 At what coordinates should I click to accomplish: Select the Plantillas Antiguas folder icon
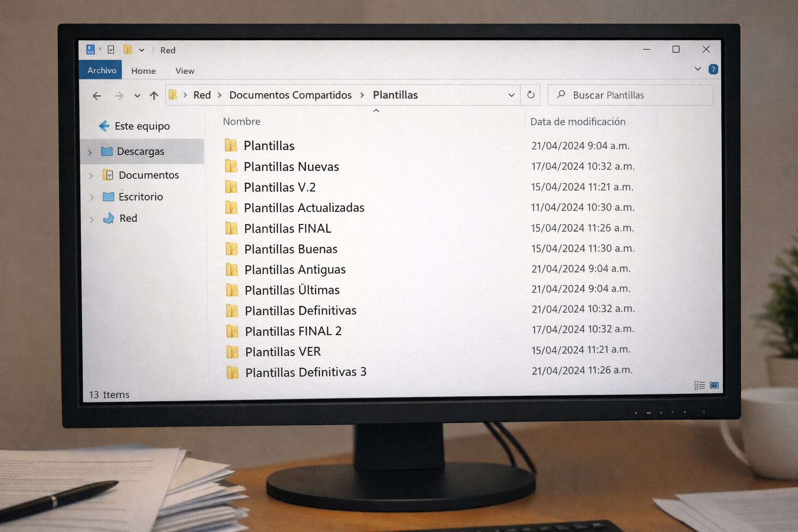point(232,269)
